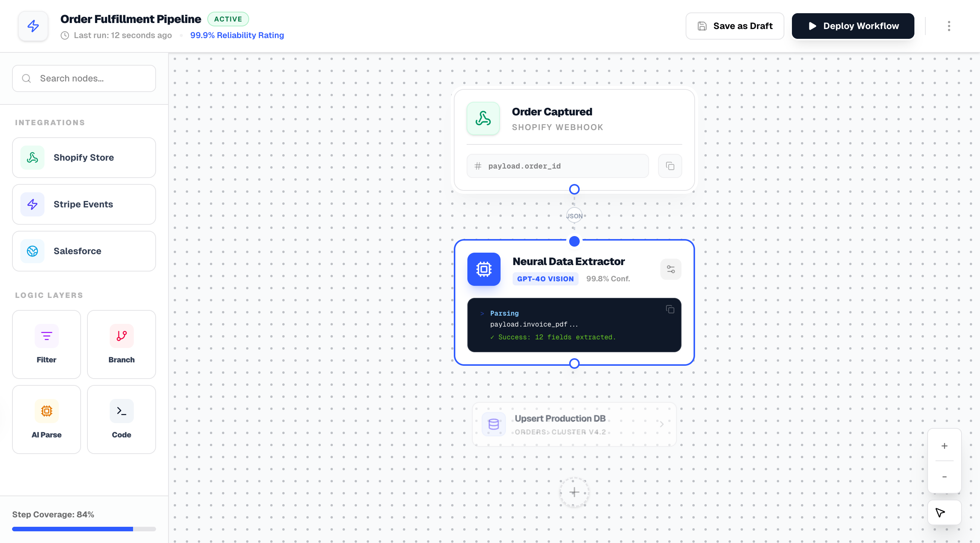Click the lightning bolt workflow logo
The image size is (980, 543).
point(33,26)
